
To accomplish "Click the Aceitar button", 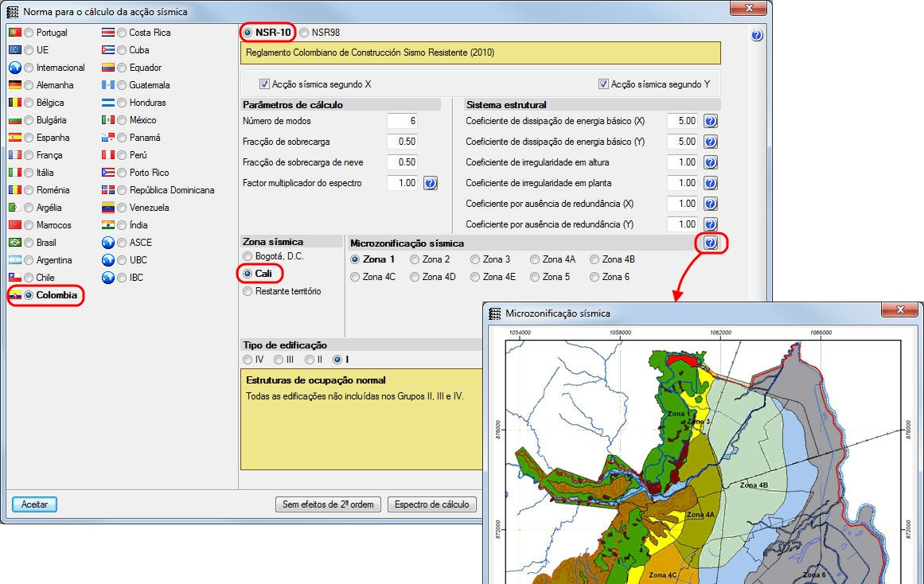I will [x=35, y=504].
